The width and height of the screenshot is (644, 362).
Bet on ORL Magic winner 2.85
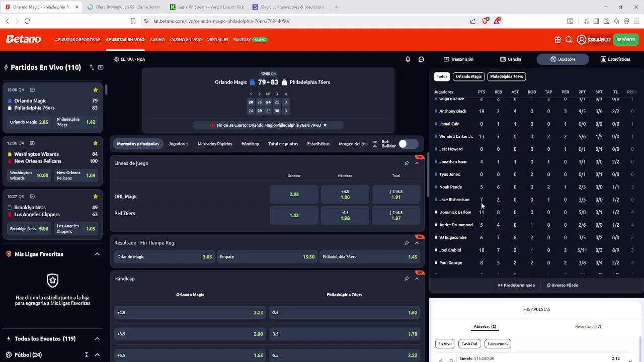(294, 195)
